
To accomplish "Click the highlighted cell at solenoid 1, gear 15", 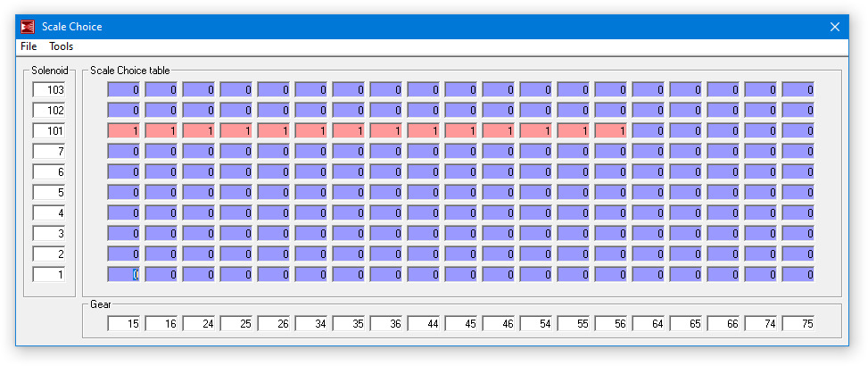I will (x=124, y=274).
